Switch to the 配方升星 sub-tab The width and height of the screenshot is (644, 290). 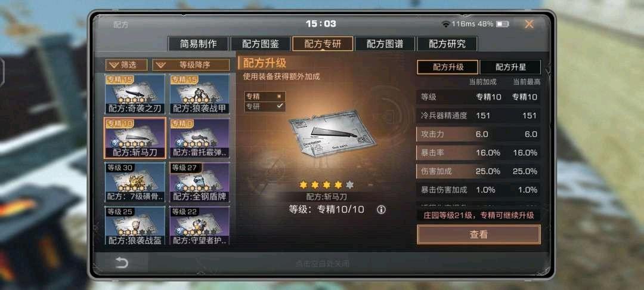coord(510,67)
